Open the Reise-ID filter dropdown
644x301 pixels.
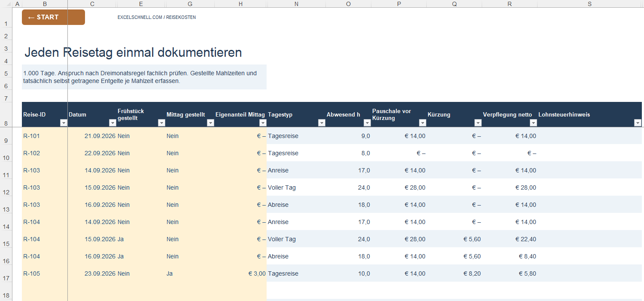64,123
